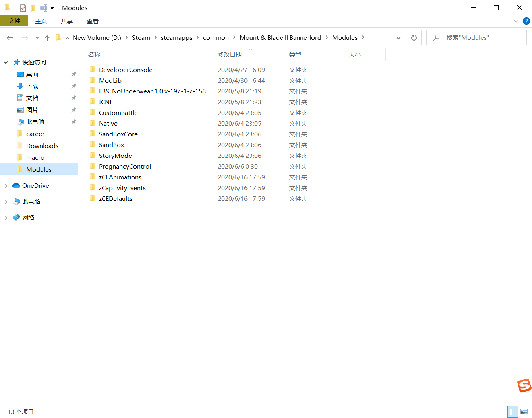Expand the address bar history dropdown

[398, 38]
